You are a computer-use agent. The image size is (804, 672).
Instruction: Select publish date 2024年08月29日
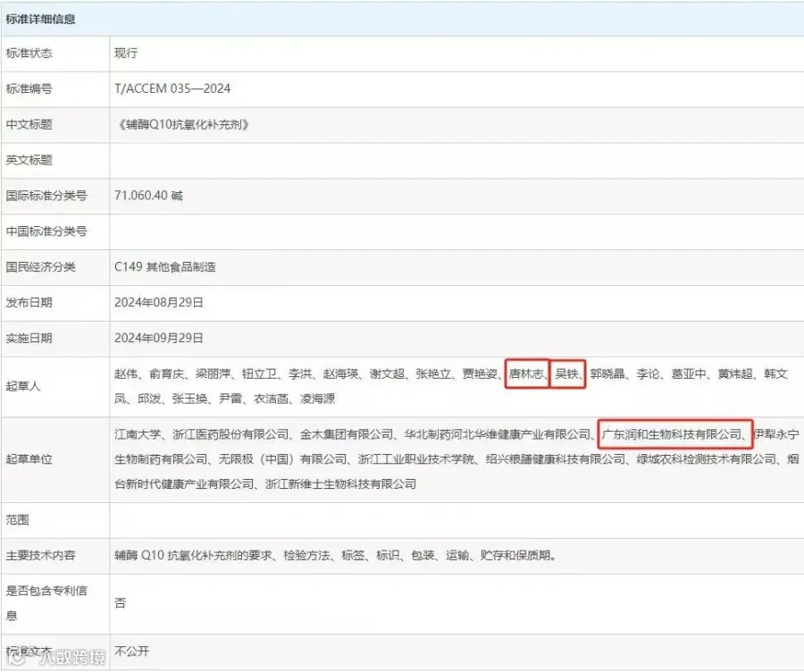158,303
